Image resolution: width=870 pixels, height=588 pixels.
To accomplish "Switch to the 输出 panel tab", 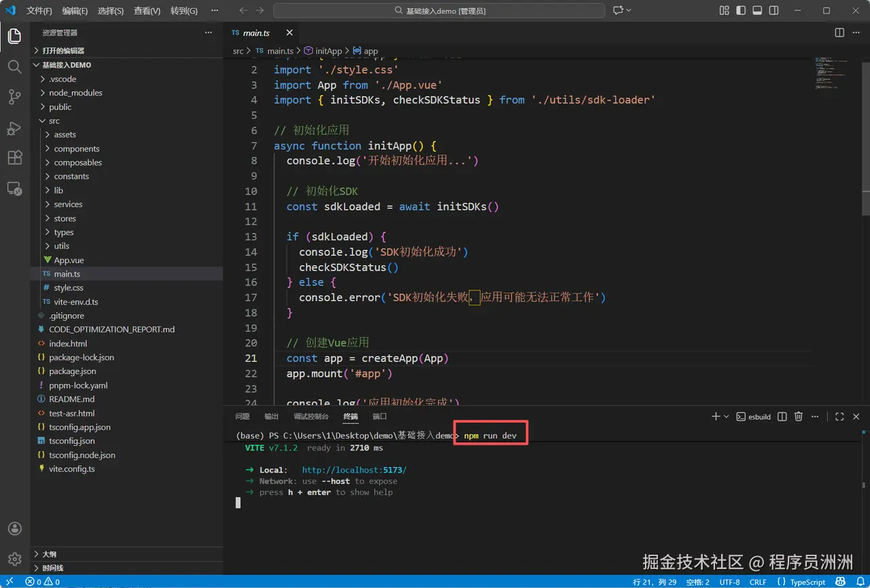I will (x=271, y=417).
